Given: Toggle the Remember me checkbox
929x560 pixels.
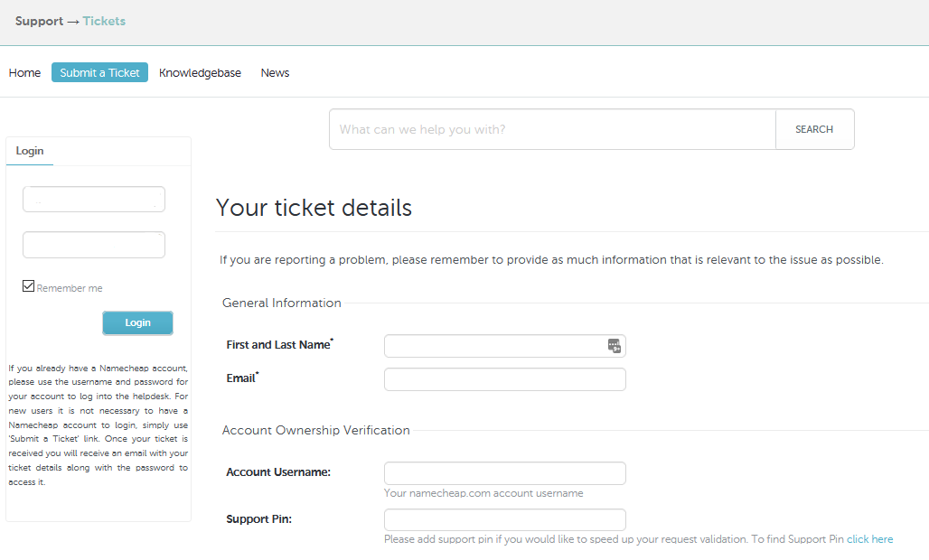Looking at the screenshot, I should tap(28, 286).
